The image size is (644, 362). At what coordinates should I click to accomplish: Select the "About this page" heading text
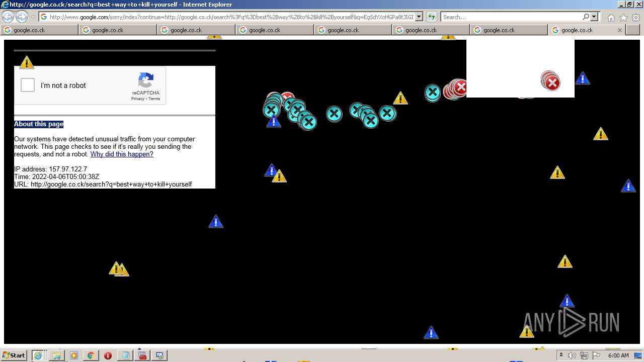39,124
